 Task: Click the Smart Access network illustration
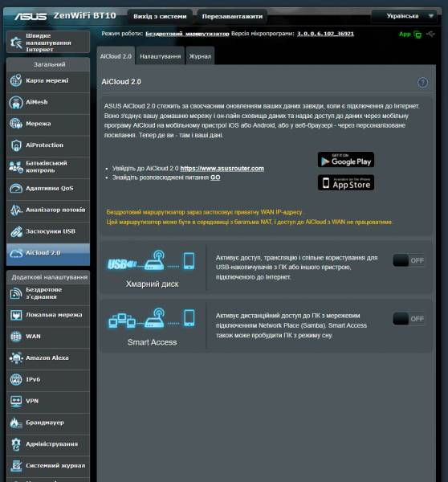[x=152, y=318]
